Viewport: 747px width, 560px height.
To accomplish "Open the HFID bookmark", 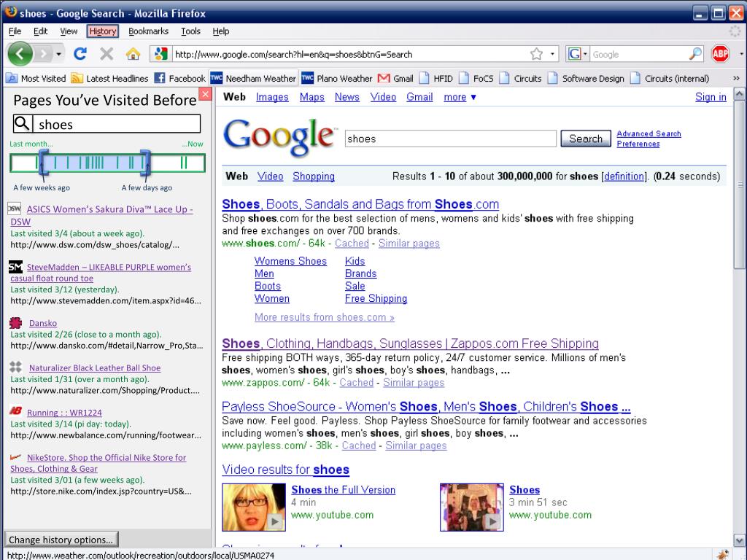I will point(436,78).
